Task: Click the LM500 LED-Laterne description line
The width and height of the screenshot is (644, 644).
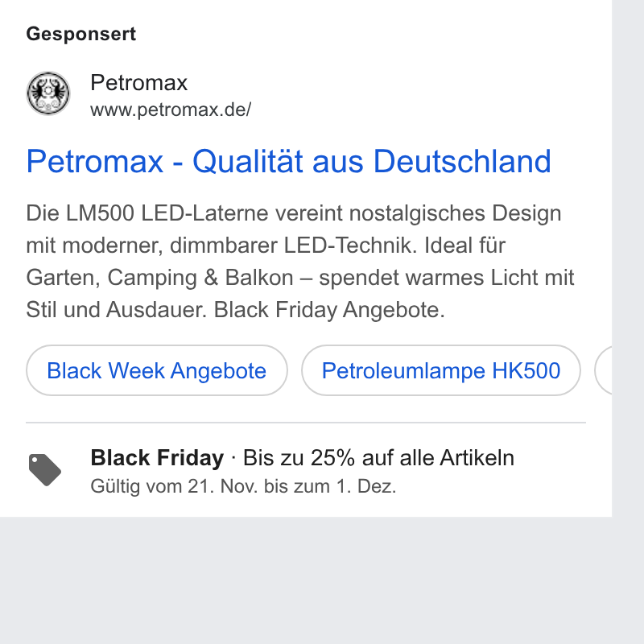Action: pos(293,213)
